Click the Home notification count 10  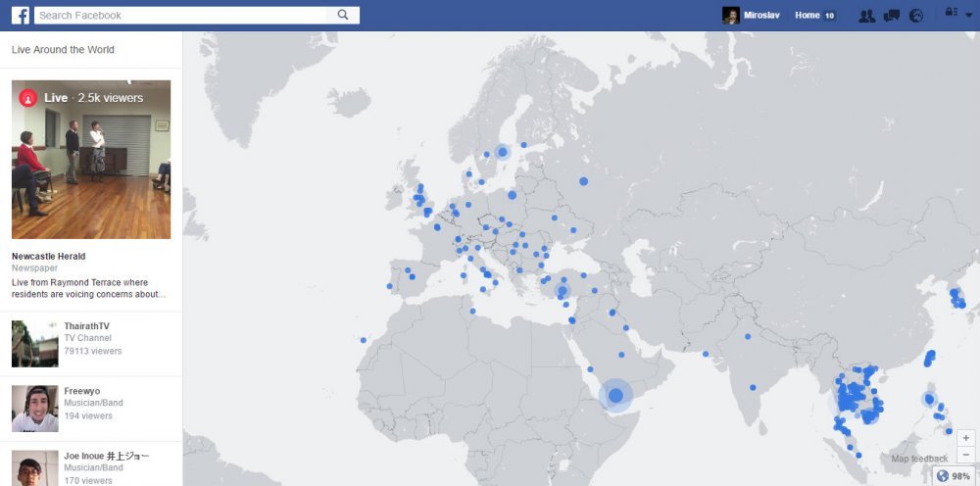pyautogui.click(x=829, y=16)
